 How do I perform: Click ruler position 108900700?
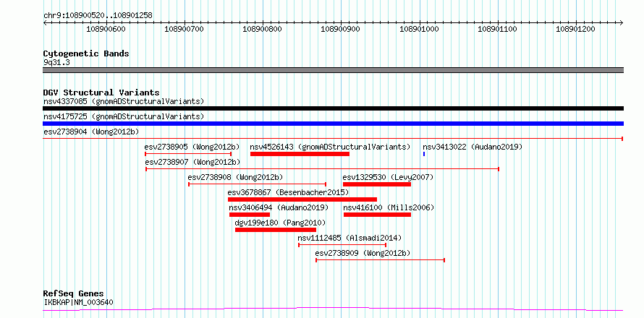pyautogui.click(x=185, y=29)
